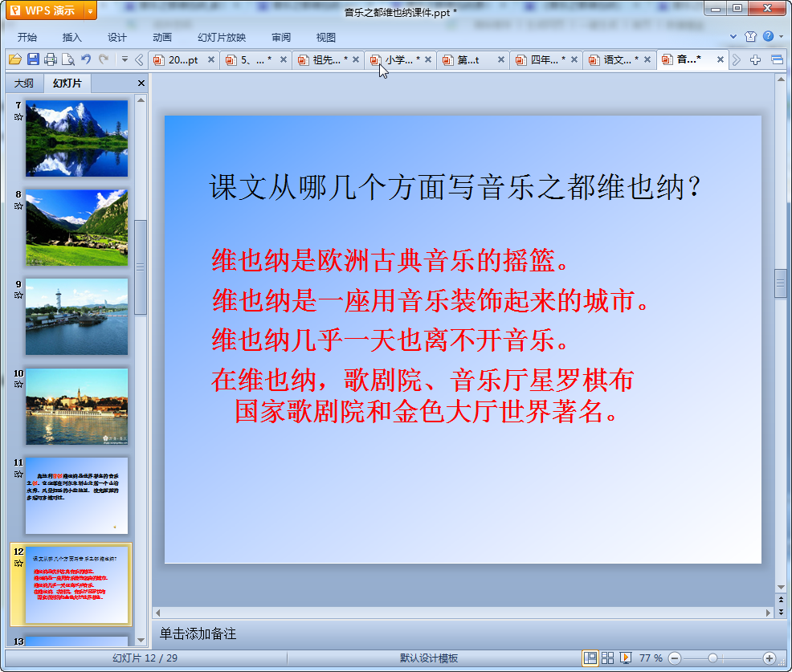Open the 审阅 menu

pyautogui.click(x=281, y=38)
